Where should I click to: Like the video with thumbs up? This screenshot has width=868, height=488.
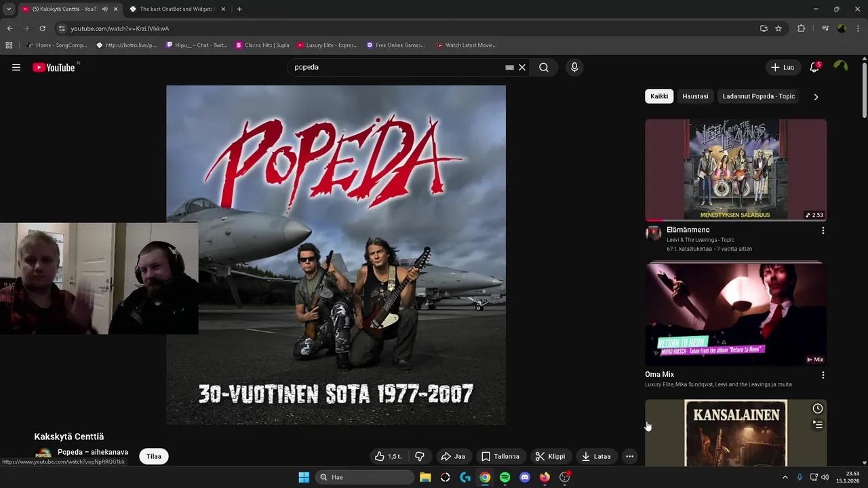[x=388, y=456]
